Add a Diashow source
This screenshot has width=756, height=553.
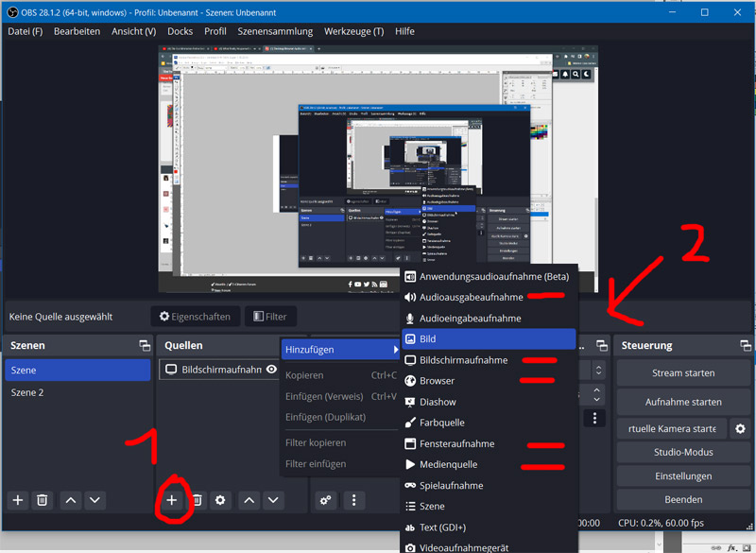489,402
